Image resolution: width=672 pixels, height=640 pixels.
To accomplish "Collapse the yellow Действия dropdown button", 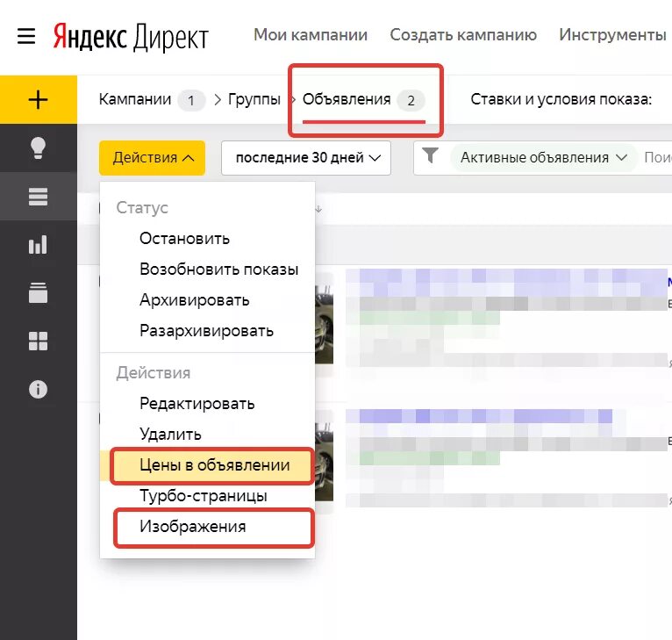I will pos(152,158).
